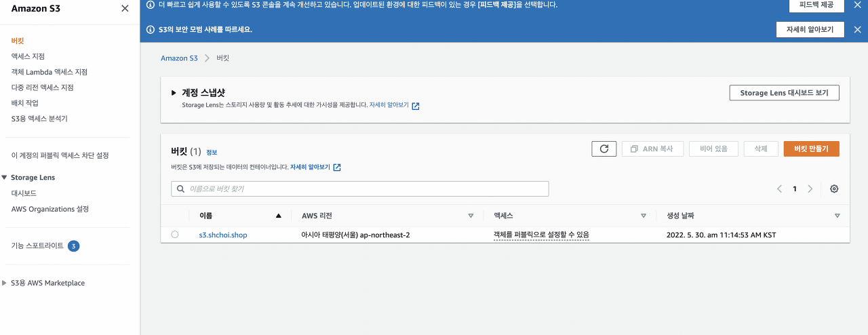The image size is (868, 335).
Task: Expand the S3용 AWS Marketplace sidebar item
Action: coord(5,283)
